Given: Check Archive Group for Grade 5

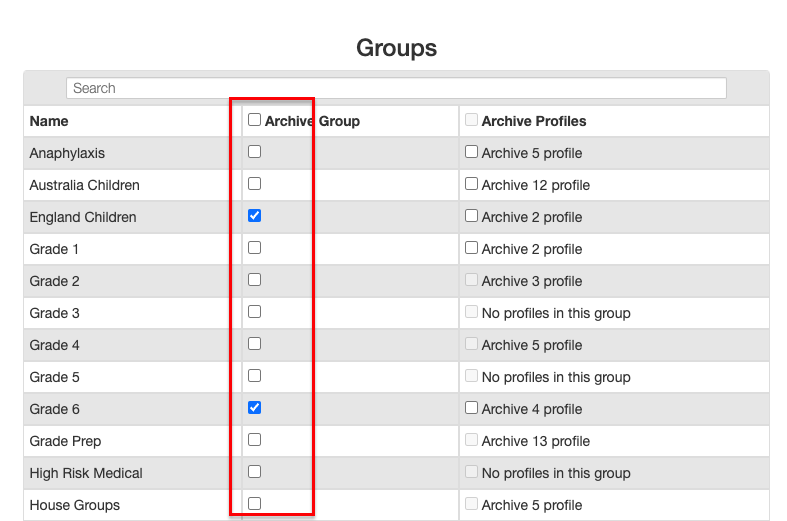Looking at the screenshot, I should [x=255, y=376].
